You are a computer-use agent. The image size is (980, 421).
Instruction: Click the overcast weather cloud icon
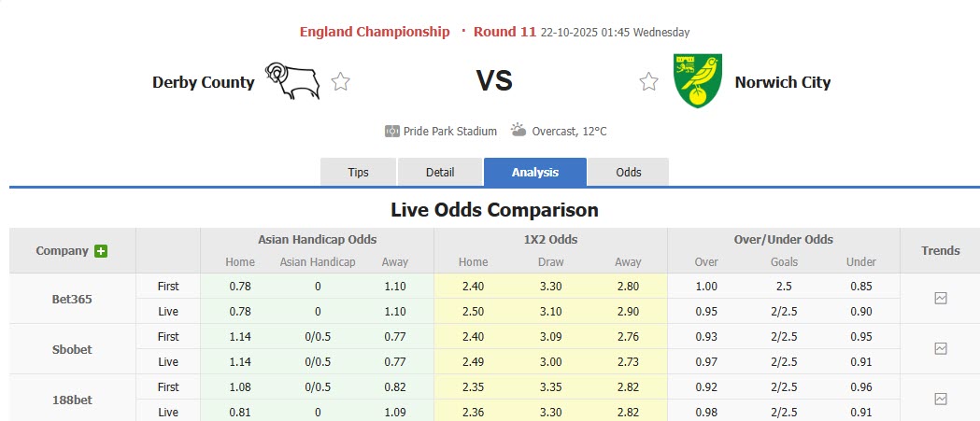click(x=518, y=131)
